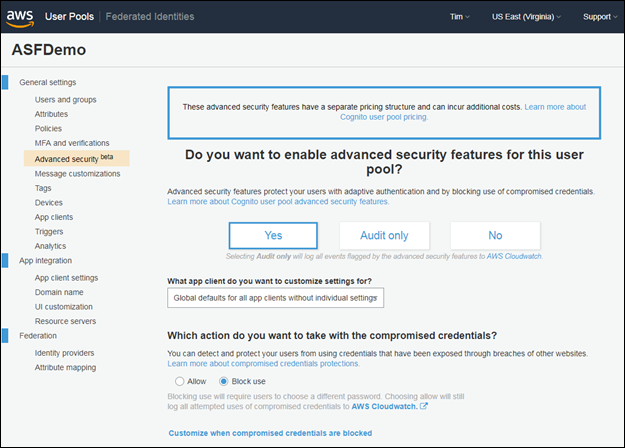
Task: Open the Triggers page
Action: (49, 232)
